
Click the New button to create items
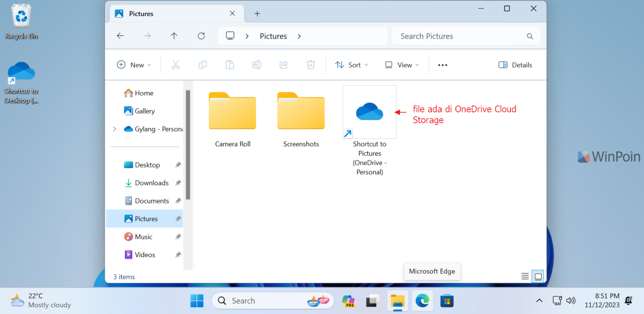coord(134,64)
